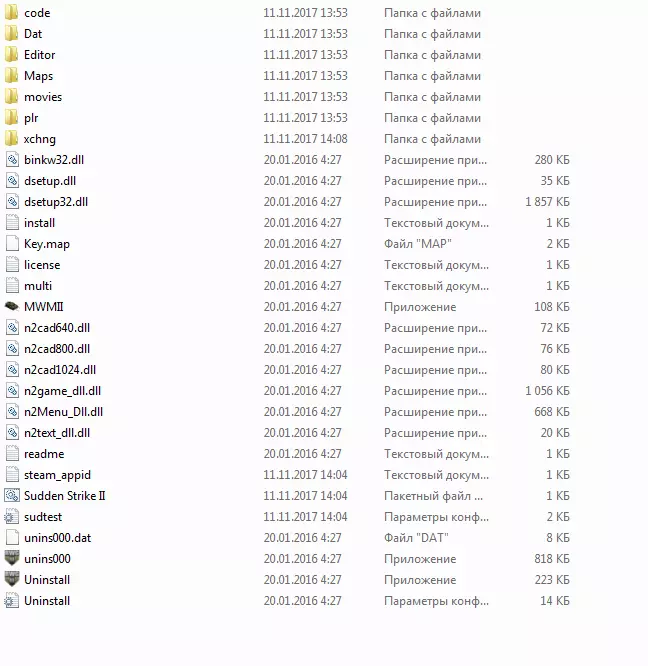Click the dsetup32.dll file name

[56, 202]
